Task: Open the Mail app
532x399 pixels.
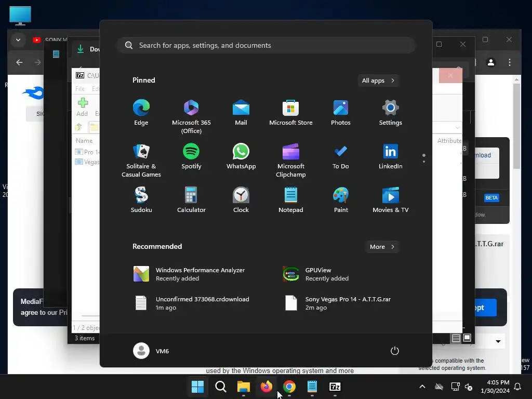Action: pos(241,113)
